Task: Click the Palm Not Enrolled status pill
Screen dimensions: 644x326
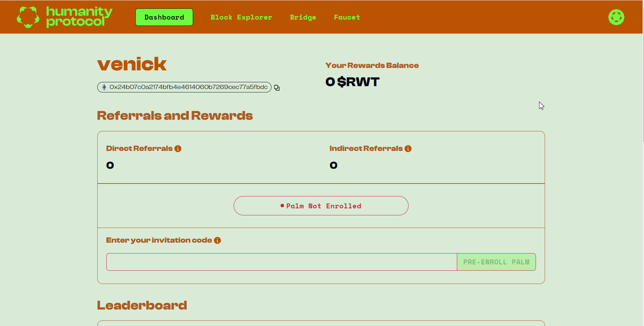Action: pyautogui.click(x=321, y=206)
